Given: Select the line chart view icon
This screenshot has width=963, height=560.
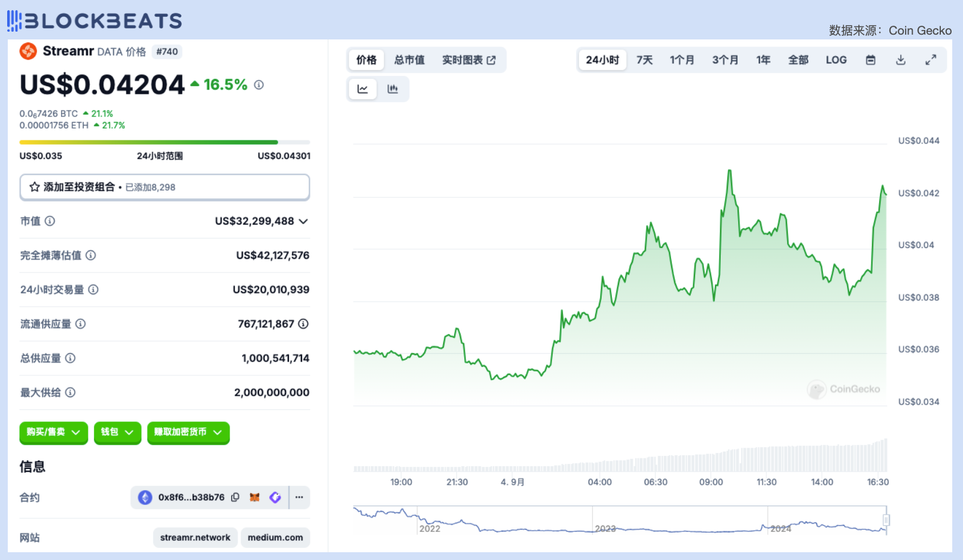Looking at the screenshot, I should [362, 89].
